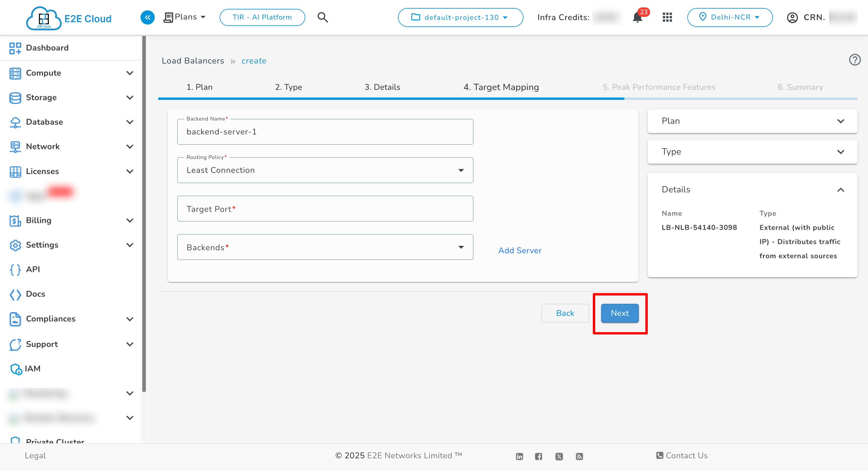Click the user account profile icon

[792, 17]
